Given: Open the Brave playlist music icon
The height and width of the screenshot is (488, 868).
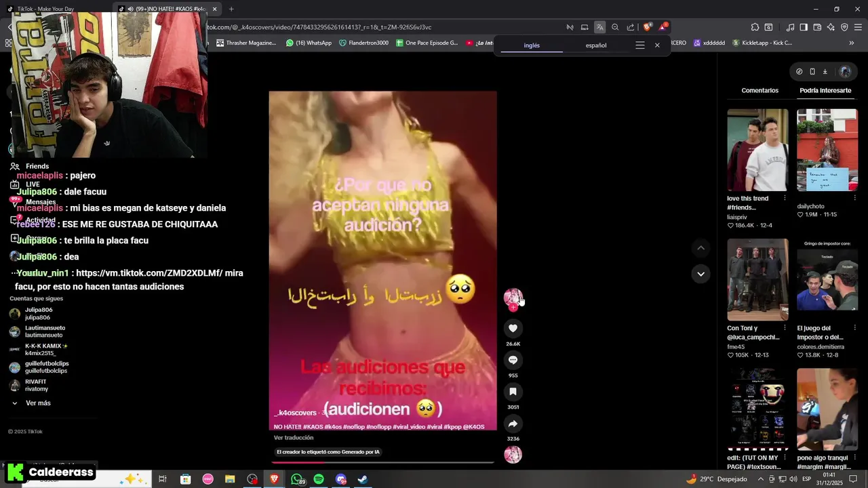Looking at the screenshot, I should [790, 27].
